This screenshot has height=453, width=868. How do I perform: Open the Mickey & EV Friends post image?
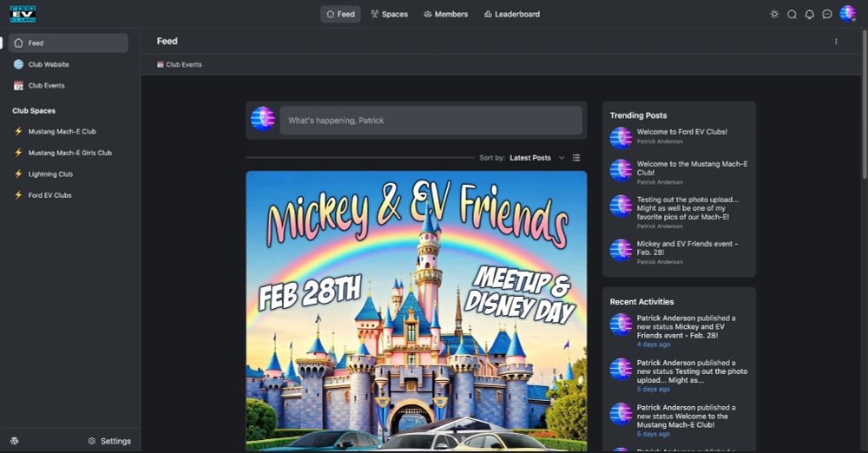417,311
